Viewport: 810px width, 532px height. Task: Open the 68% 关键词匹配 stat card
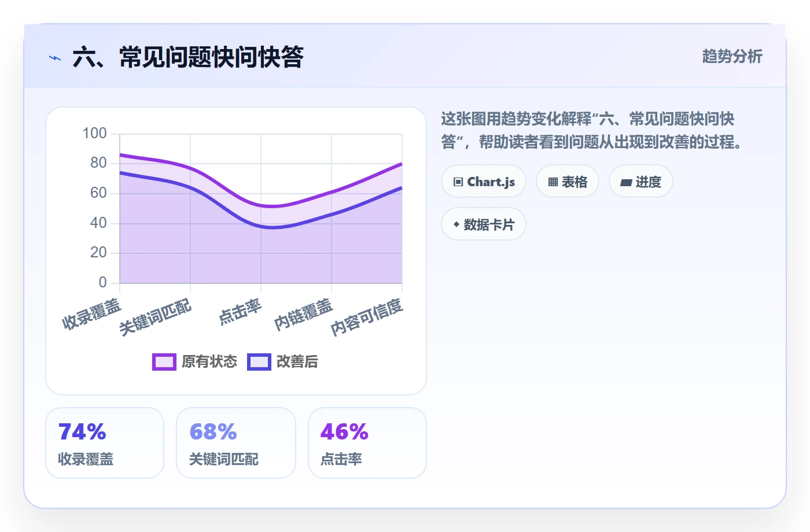(x=236, y=443)
